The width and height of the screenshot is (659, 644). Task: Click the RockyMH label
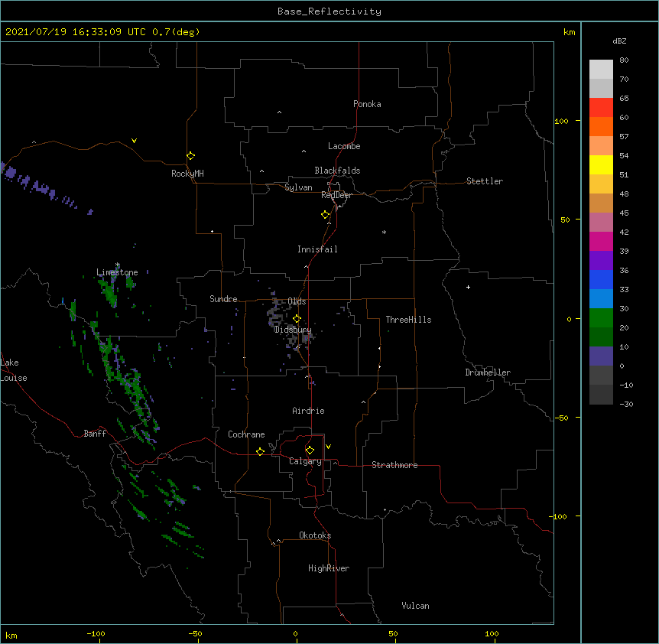tap(187, 174)
